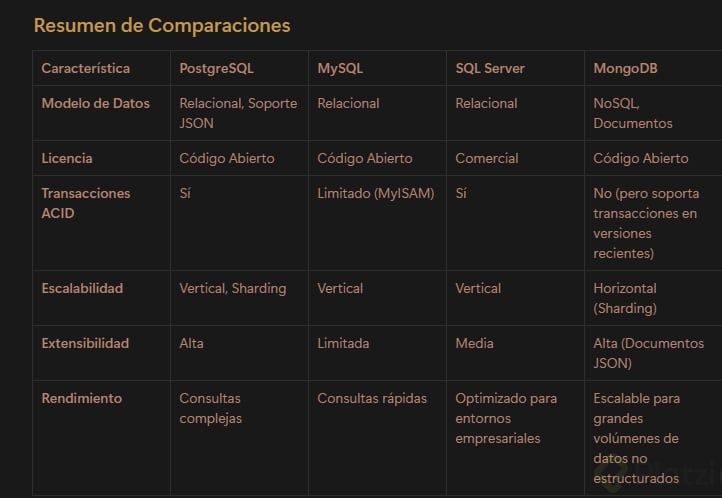
Task: Click the 'Optimizado para entornos empresariales' cell
Action: point(506,418)
